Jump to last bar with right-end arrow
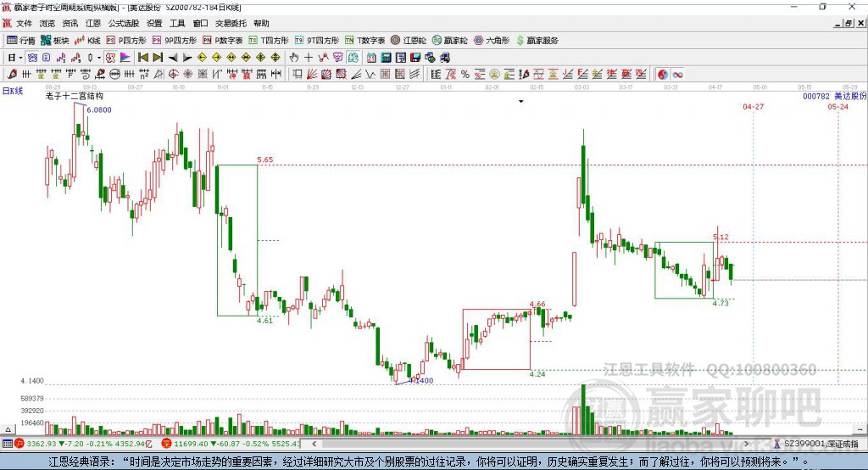868x470 pixels. [x=158, y=58]
